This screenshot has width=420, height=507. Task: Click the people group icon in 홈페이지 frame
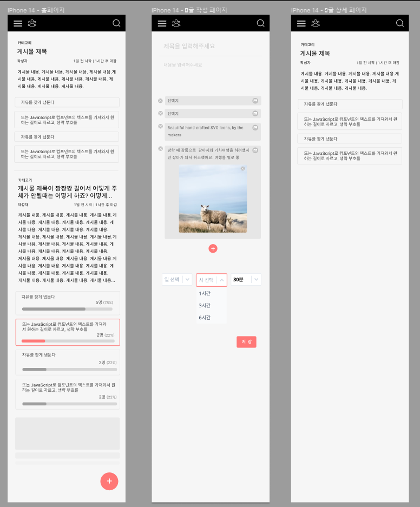(x=32, y=23)
